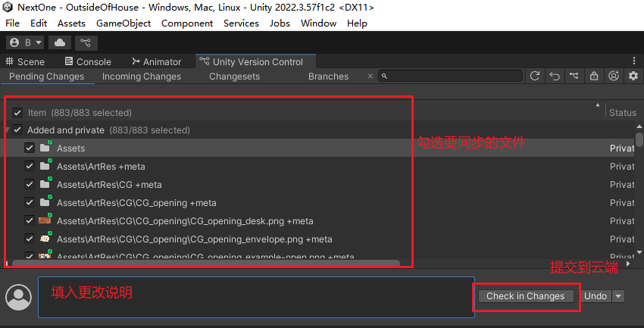Uncheck the Assets folder checkbox
The image size is (644, 328).
point(29,148)
